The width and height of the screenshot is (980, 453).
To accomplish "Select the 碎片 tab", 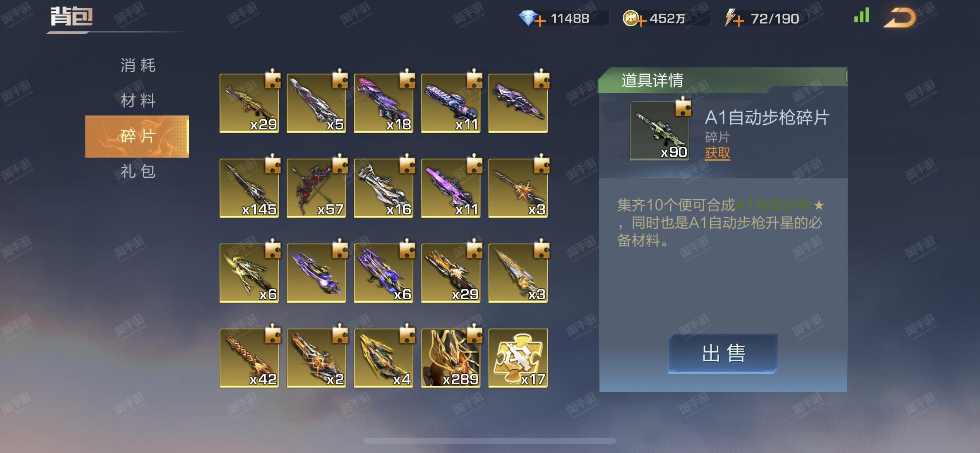I will point(137,136).
